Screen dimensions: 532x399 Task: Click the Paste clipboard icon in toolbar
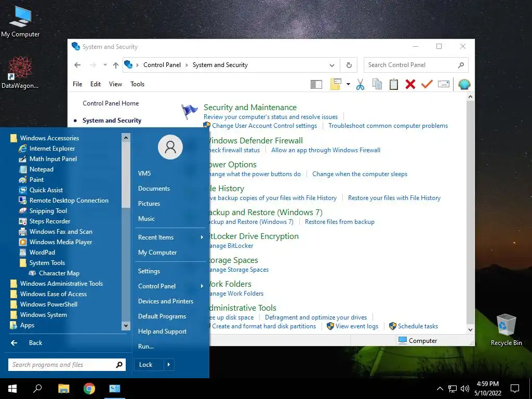tap(394, 84)
